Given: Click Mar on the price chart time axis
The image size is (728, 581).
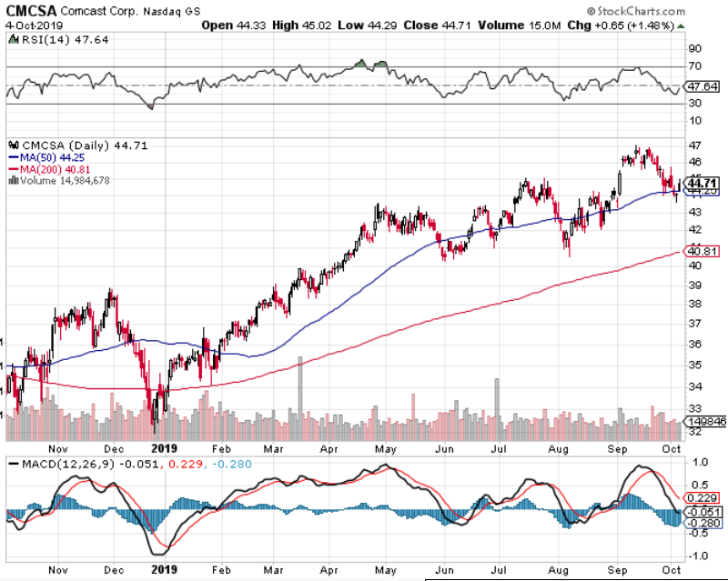Looking at the screenshot, I should coord(274,449).
